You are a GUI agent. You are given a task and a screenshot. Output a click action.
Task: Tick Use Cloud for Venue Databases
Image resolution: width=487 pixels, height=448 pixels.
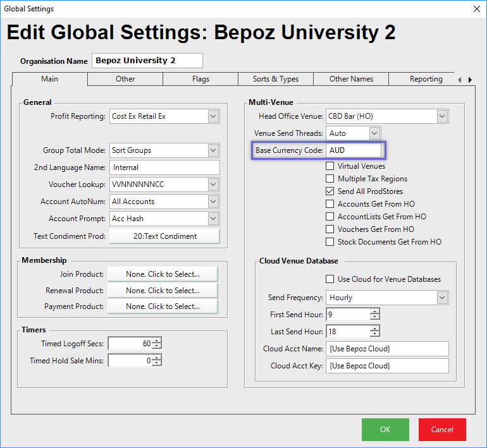point(330,279)
